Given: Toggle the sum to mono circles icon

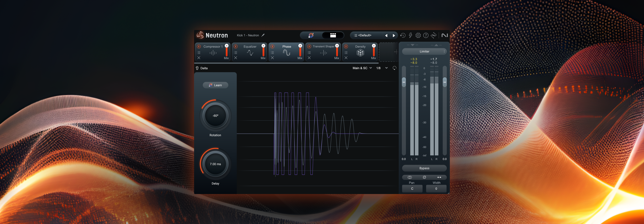Looking at the screenshot, I should [x=409, y=177].
